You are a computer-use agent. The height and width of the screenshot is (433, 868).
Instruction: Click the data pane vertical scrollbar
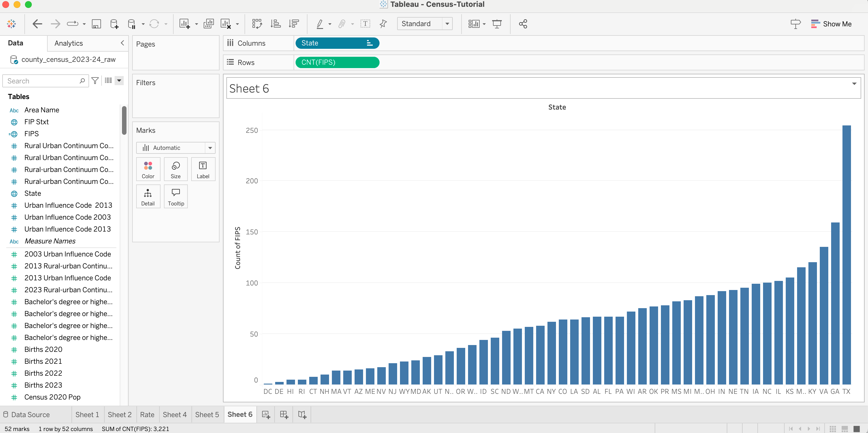coord(124,120)
